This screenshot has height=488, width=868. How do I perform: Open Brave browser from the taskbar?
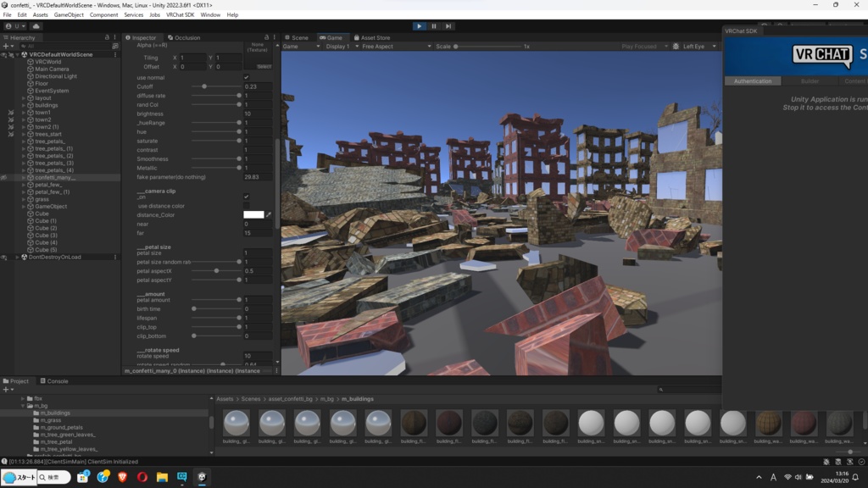pyautogui.click(x=122, y=477)
